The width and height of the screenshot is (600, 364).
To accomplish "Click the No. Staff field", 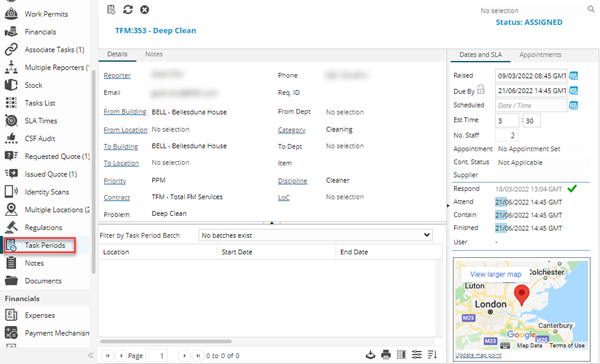I will tap(507, 135).
